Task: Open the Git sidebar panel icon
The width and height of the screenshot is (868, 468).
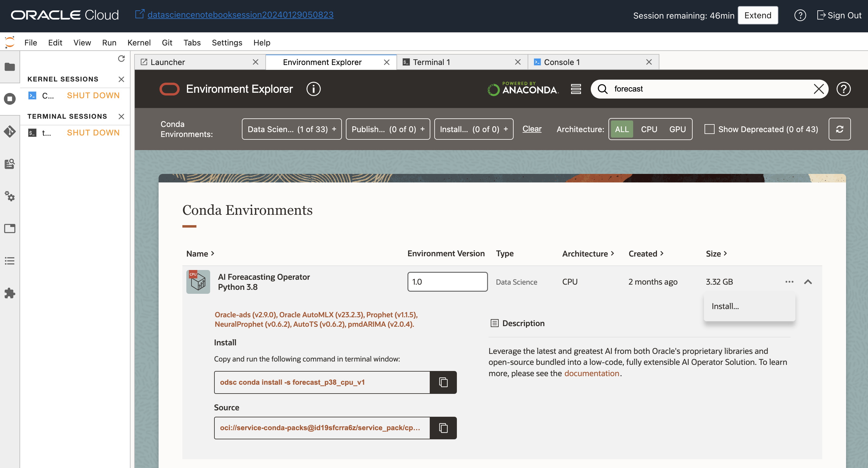Action: click(x=10, y=131)
